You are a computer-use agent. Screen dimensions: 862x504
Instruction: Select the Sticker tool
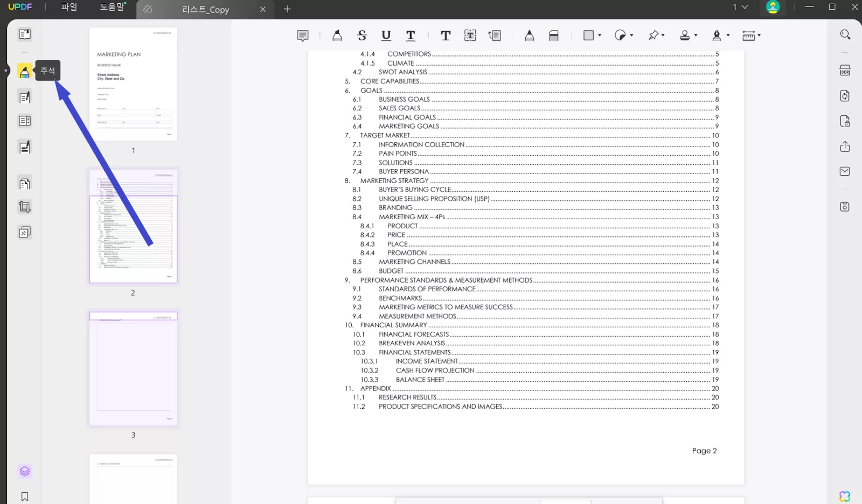click(x=620, y=35)
